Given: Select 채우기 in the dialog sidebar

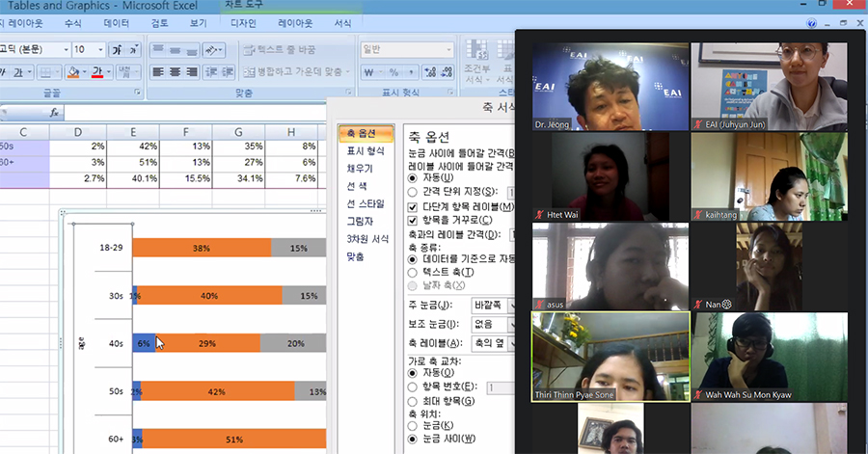Looking at the screenshot, I should [x=360, y=169].
